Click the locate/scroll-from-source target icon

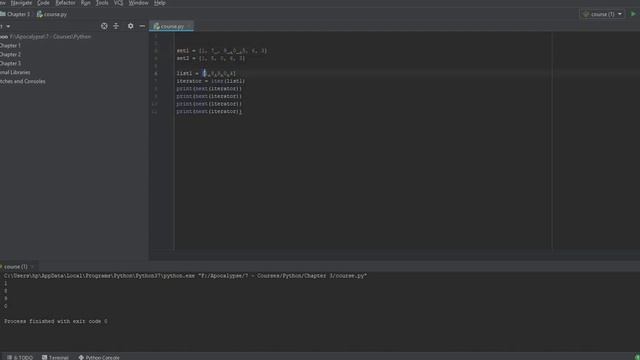coord(104,26)
